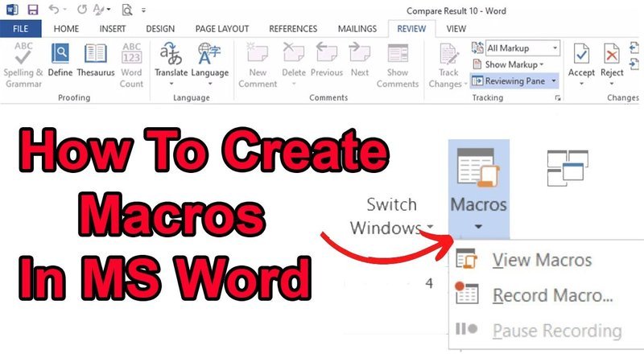The height and width of the screenshot is (362, 644).
Task: Open the Show Markup menu
Action: coord(508,64)
